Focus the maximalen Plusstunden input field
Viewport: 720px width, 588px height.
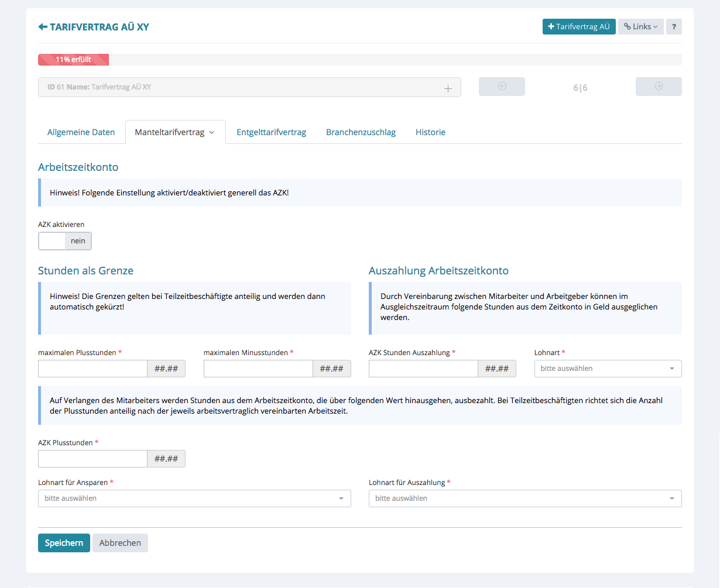click(92, 369)
